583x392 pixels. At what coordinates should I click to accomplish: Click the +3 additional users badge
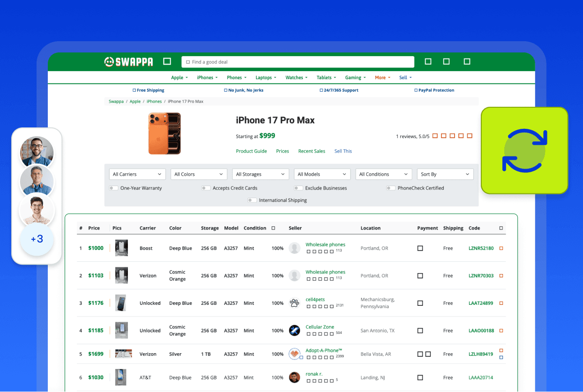[37, 239]
